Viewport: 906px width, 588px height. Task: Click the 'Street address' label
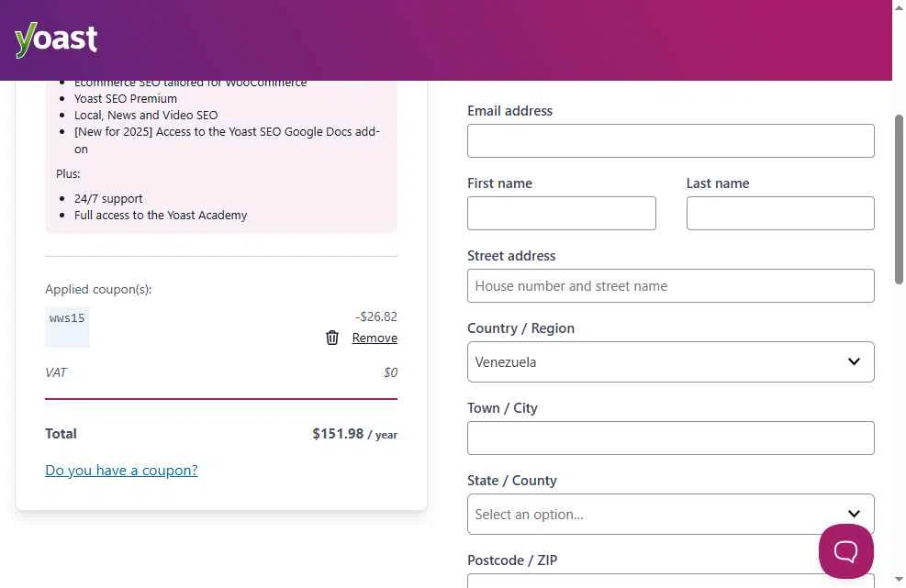coord(511,256)
